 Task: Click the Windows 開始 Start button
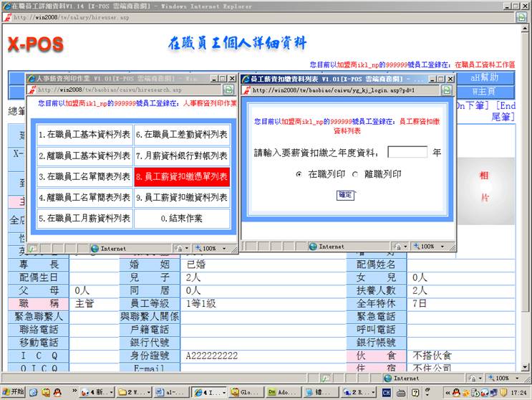click(13, 392)
